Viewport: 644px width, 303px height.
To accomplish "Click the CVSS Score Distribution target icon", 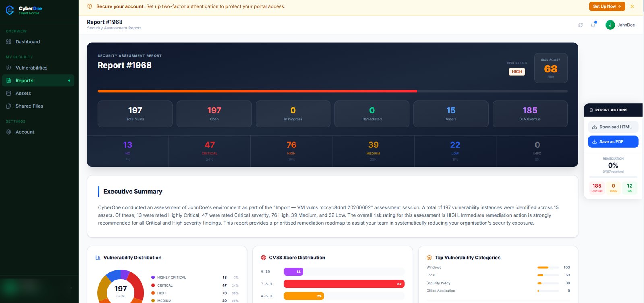I will 264,258.
